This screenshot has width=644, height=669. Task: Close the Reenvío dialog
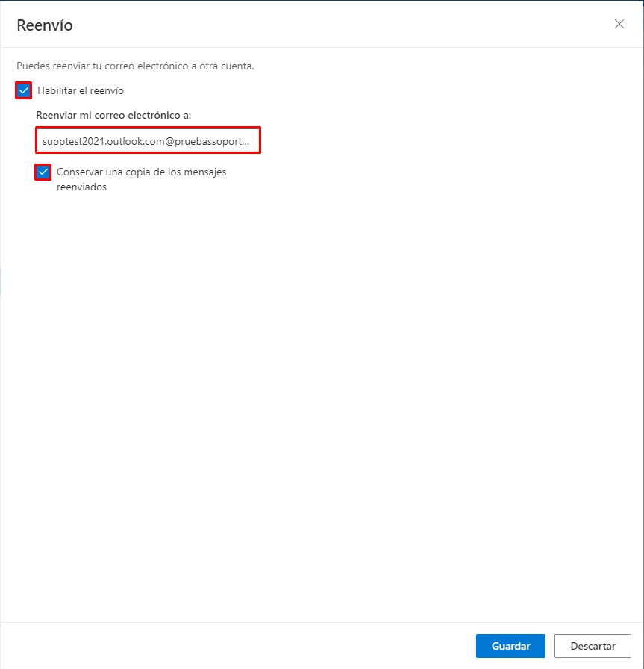coord(619,24)
